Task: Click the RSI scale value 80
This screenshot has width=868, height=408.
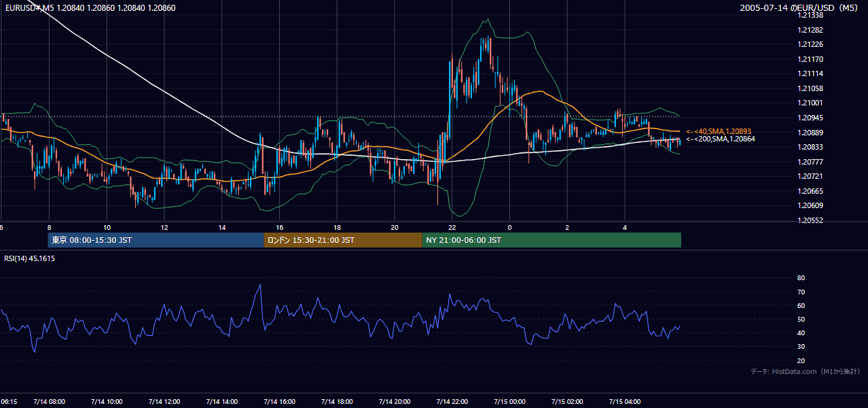Action: coord(801,278)
